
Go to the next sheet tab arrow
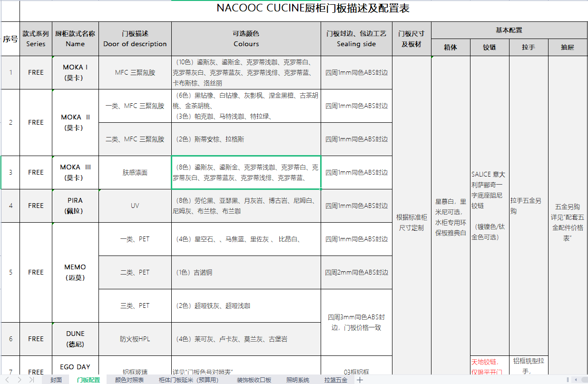[x=20, y=380]
